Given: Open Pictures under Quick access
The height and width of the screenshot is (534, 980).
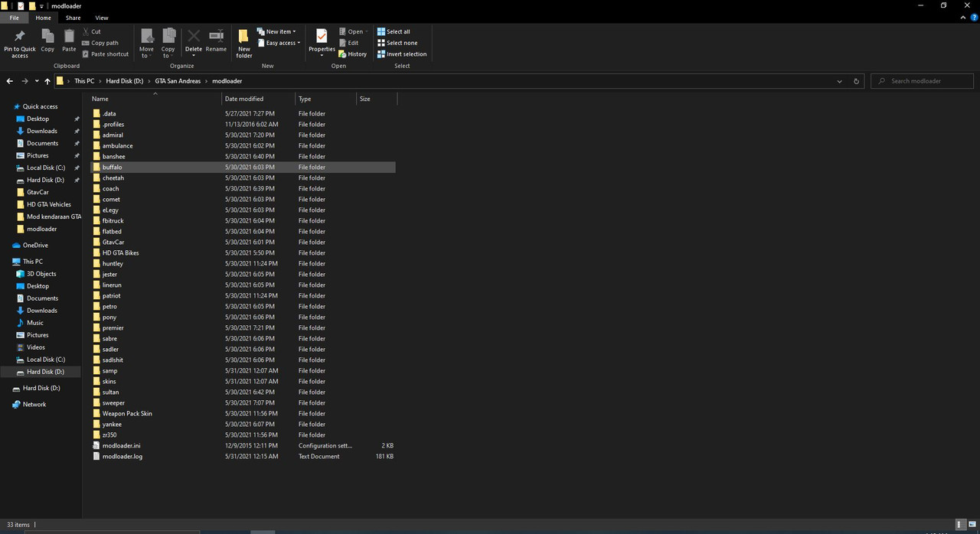Looking at the screenshot, I should point(38,155).
